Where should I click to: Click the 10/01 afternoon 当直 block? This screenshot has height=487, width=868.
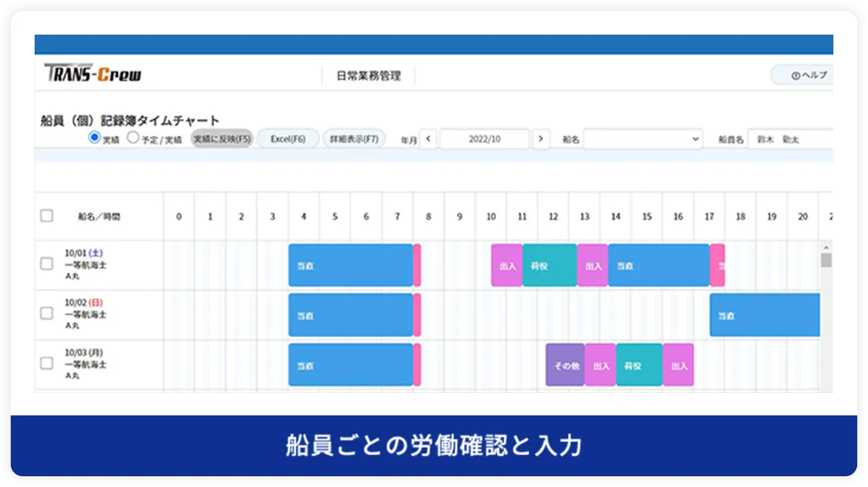coord(659,265)
